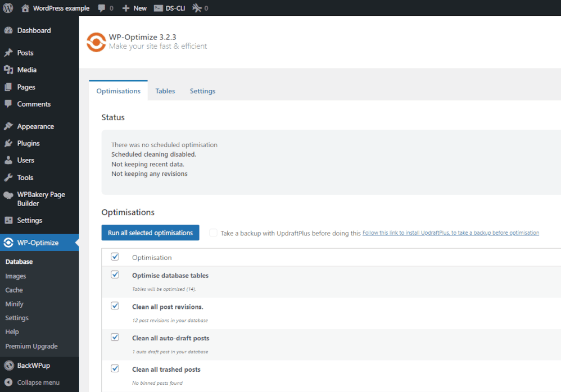
Task: Click 'Scheduled cleaning disabled.' status line
Action: (x=154, y=154)
